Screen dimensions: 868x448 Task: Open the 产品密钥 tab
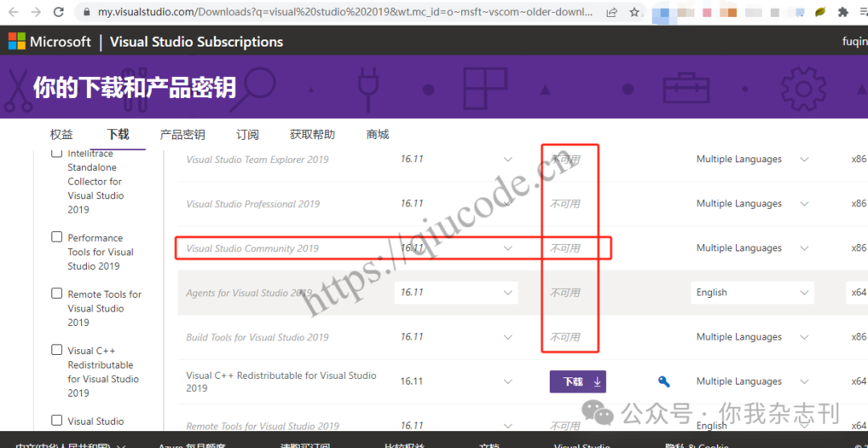[x=182, y=134]
